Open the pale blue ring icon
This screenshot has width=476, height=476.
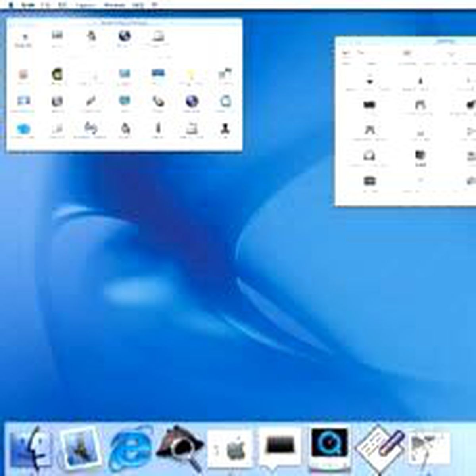pos(225,102)
